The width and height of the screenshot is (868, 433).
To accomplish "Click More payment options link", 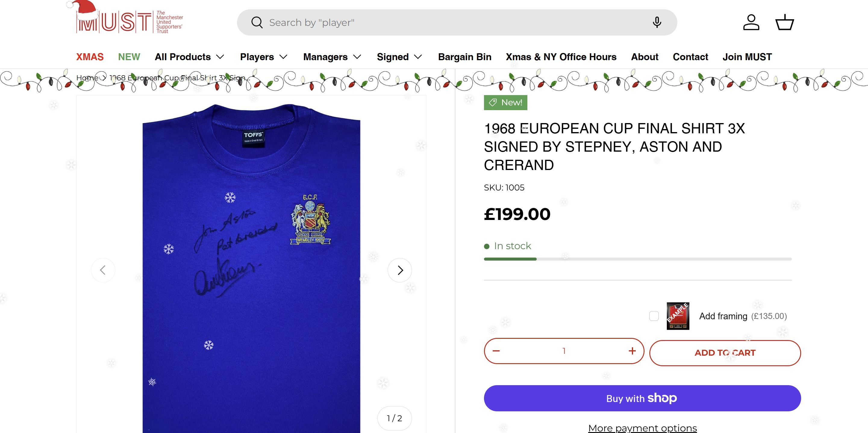I will click(x=642, y=428).
